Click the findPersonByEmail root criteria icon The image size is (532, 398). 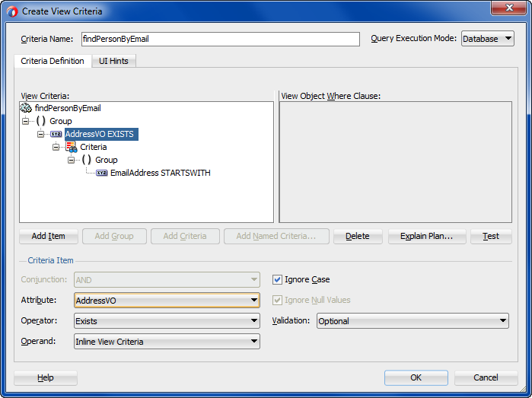[26, 108]
